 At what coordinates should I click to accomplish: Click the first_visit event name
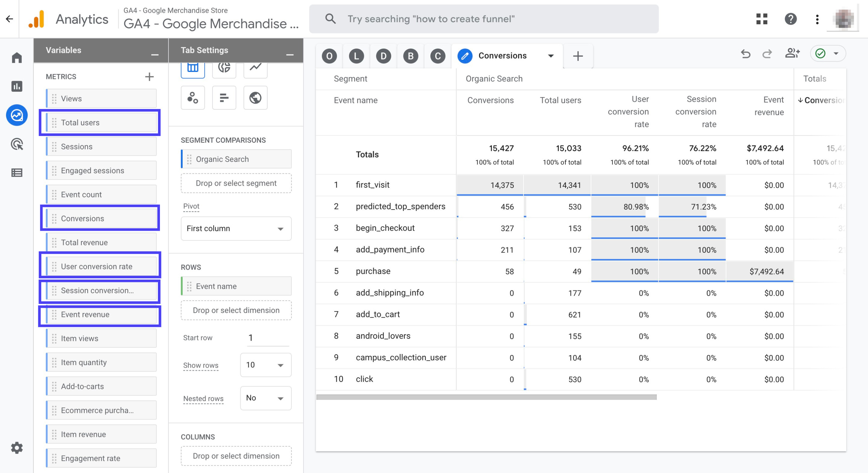click(372, 185)
